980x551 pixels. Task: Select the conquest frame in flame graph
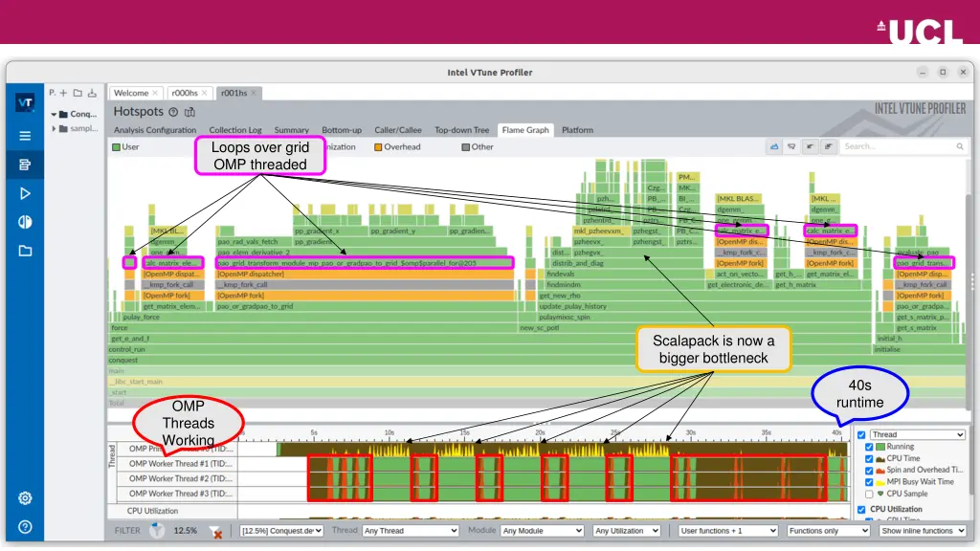coord(536,361)
